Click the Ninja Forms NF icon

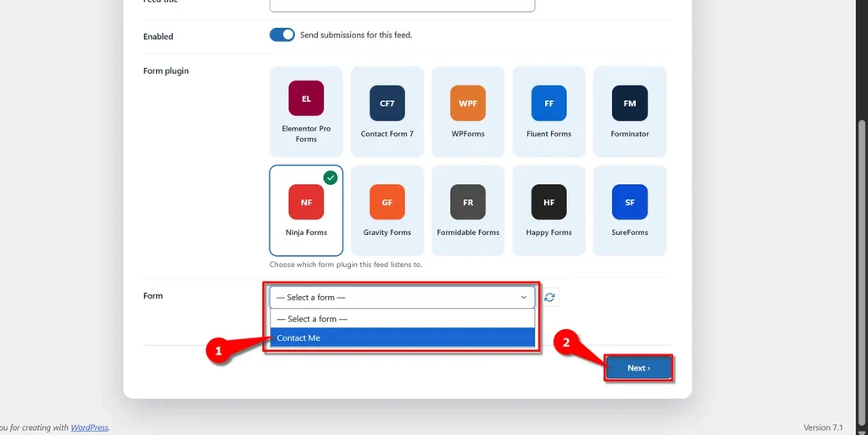306,202
